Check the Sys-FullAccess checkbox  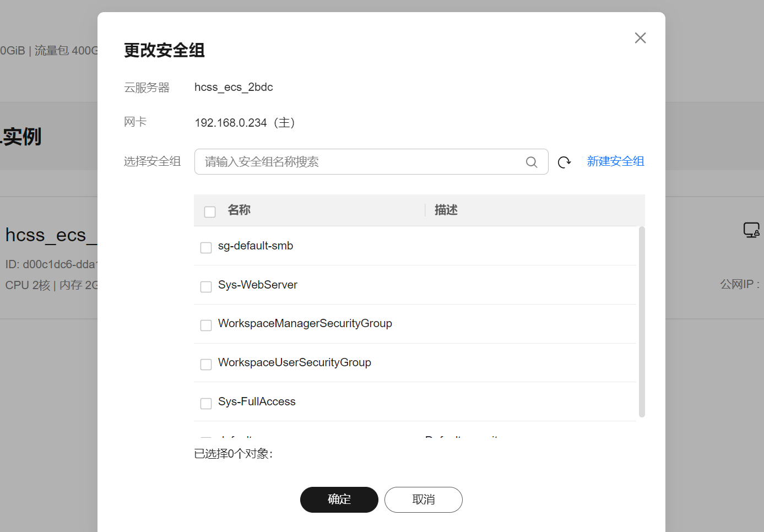click(206, 404)
